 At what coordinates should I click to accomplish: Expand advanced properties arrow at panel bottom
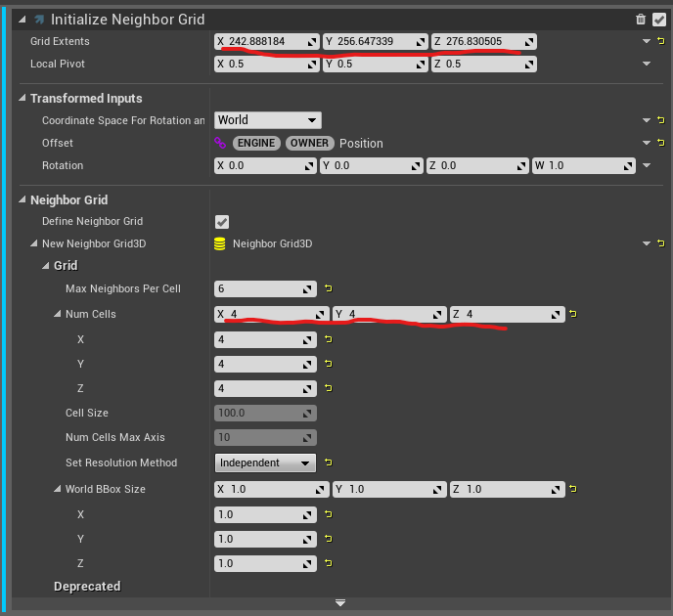(x=340, y=603)
